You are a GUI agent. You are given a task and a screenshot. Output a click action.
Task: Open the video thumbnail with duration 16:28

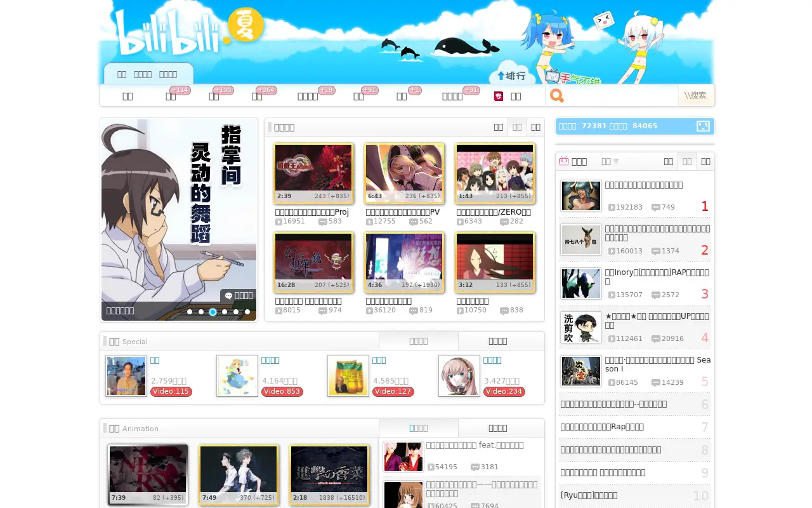(313, 262)
